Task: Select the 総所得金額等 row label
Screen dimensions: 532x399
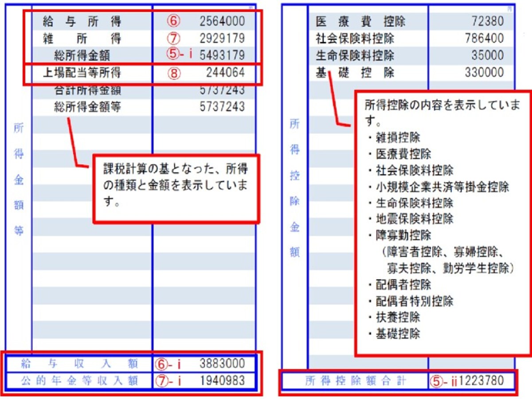Action: tap(87, 107)
